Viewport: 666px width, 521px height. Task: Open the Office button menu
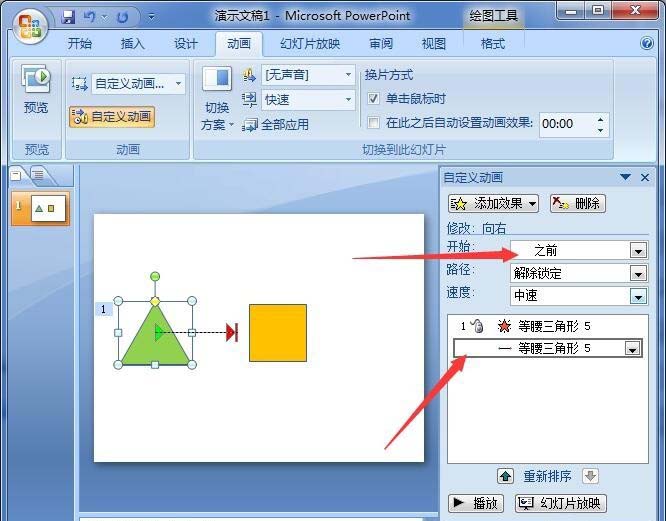click(x=29, y=26)
